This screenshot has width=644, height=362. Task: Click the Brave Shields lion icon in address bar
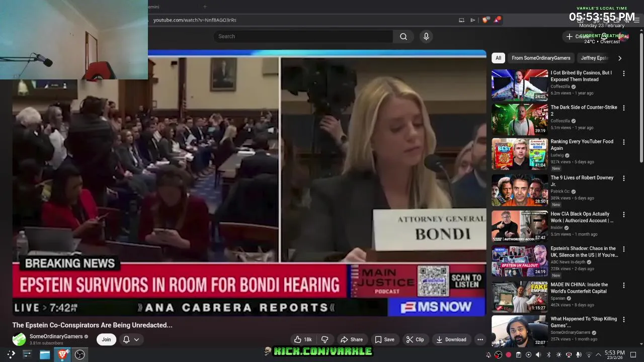pos(485,20)
